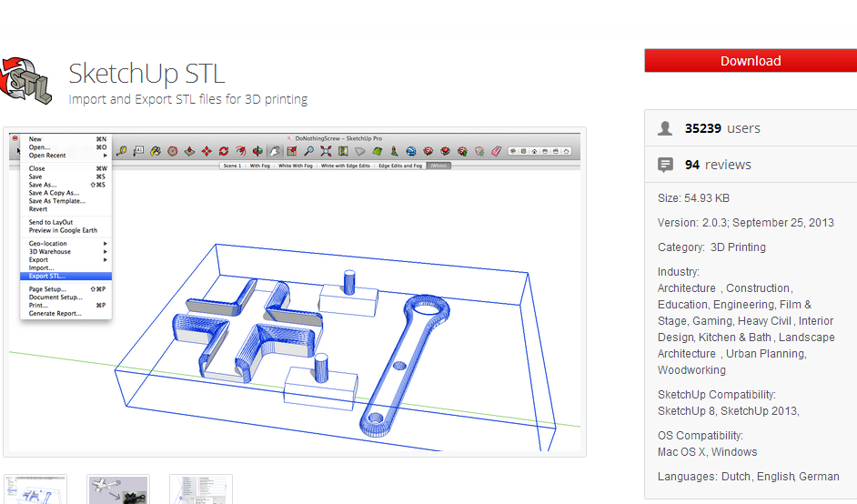Choose Save As Template... menu entry
The height and width of the screenshot is (504, 857).
click(66, 201)
